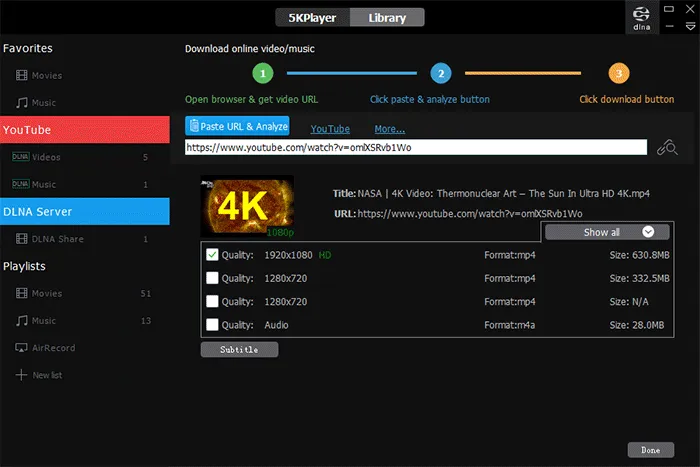Screen dimensions: 700x467
Task: Switch to the Library tab
Action: pos(387,17)
